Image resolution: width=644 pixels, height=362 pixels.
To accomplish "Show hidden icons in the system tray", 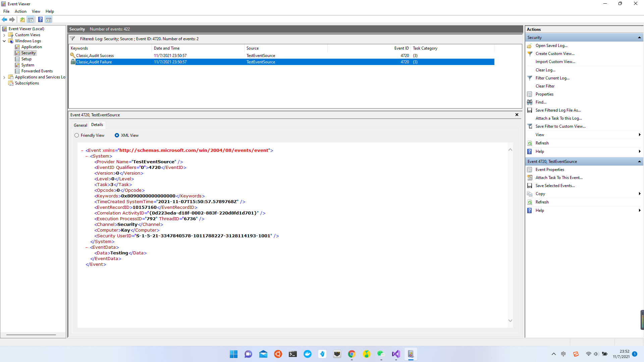I will pos(553,354).
